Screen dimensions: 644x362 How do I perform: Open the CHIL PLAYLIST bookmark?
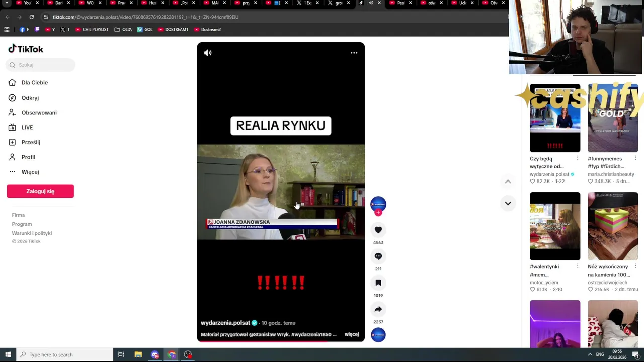tap(92, 29)
